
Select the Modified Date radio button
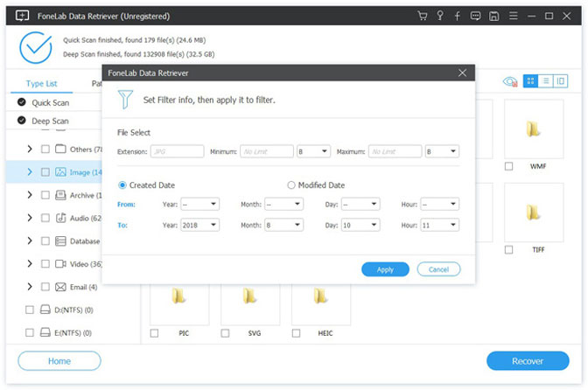point(291,185)
